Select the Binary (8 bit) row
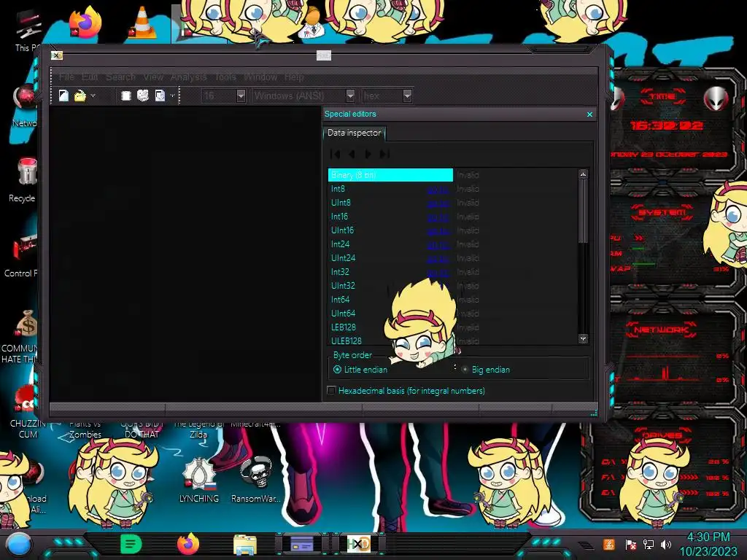This screenshot has height=560, width=747. point(390,175)
